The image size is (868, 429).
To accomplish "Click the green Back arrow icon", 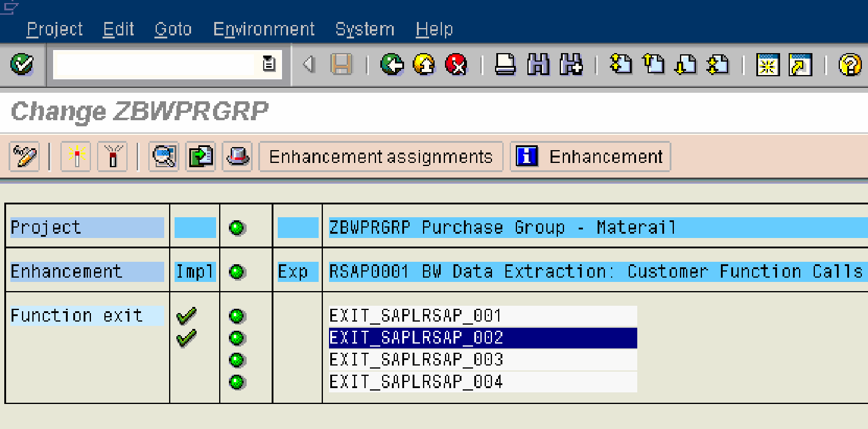I will (x=391, y=65).
